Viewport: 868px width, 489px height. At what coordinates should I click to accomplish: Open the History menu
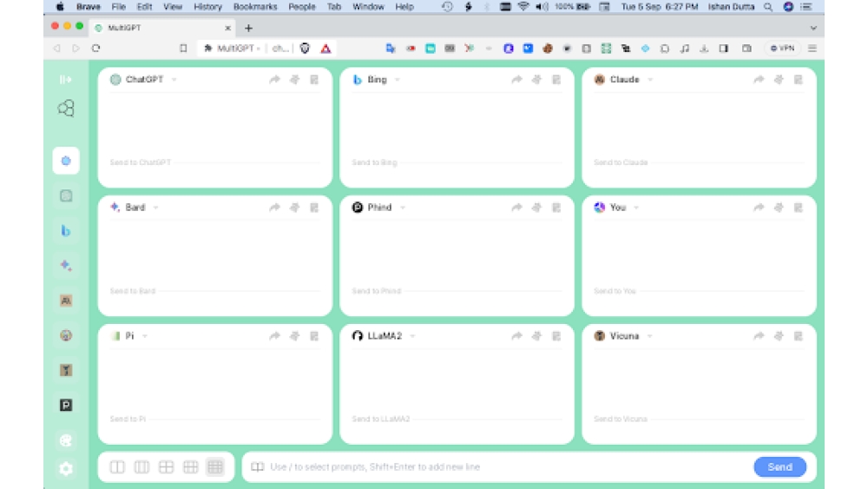[x=207, y=7]
